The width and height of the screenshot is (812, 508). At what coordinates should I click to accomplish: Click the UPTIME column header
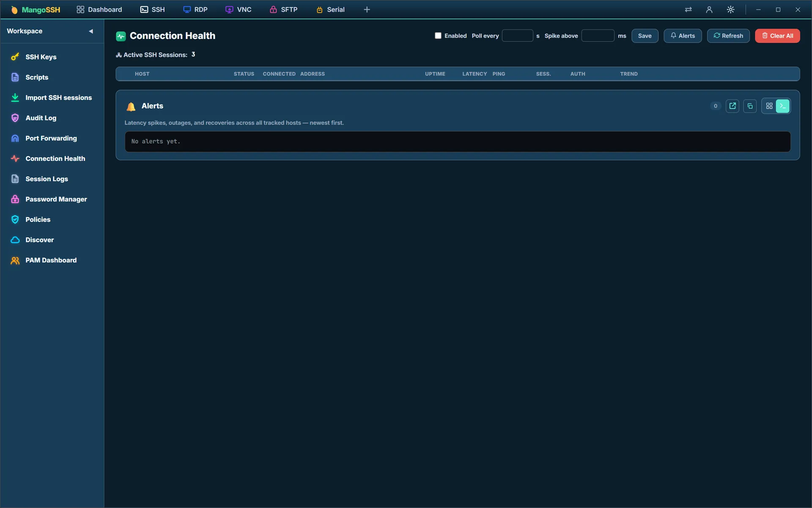[x=435, y=74]
